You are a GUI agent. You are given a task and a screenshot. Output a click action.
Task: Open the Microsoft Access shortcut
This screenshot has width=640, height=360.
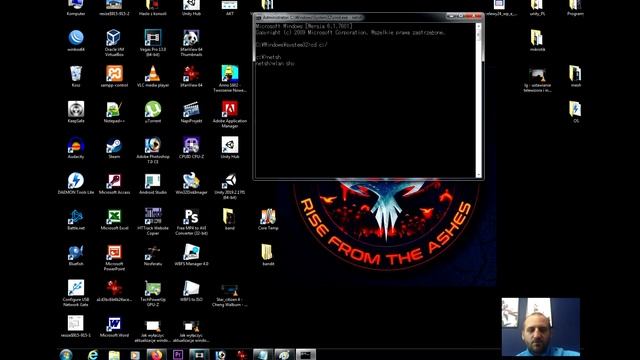(114, 183)
